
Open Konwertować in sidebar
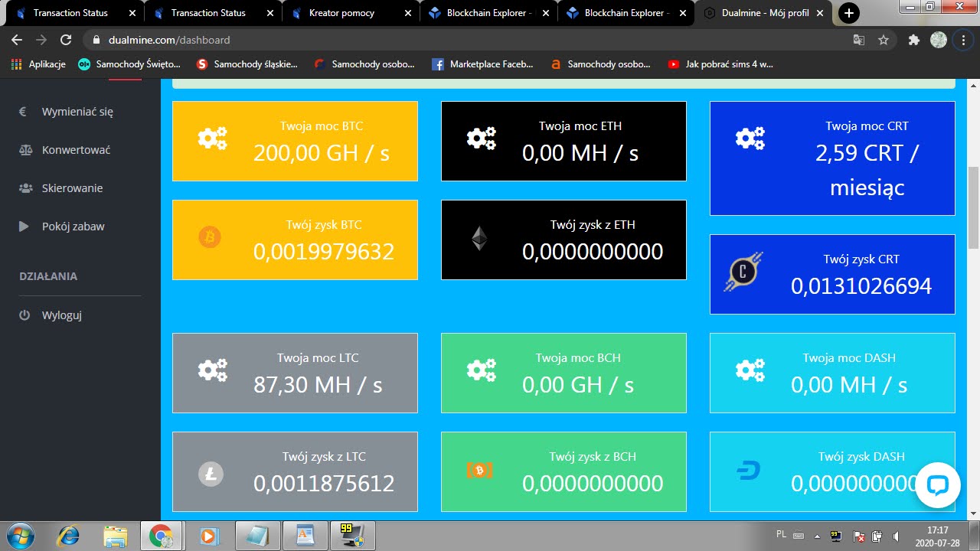pyautogui.click(x=76, y=149)
